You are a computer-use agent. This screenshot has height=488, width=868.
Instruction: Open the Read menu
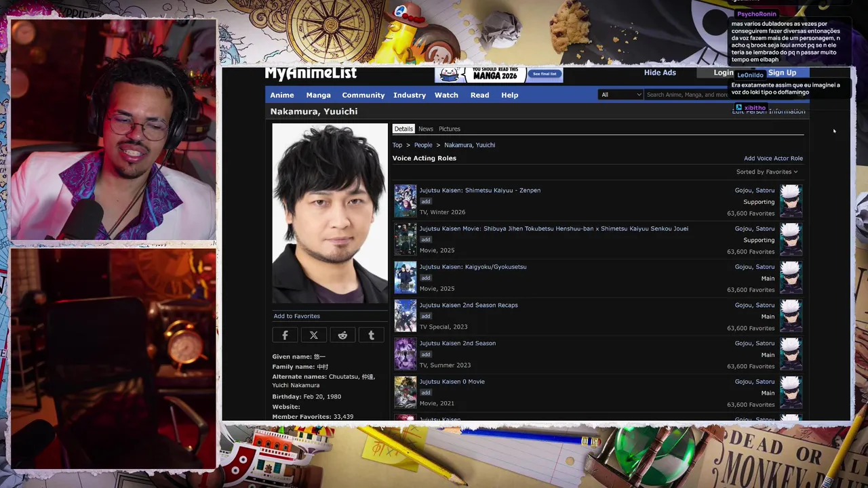click(479, 95)
